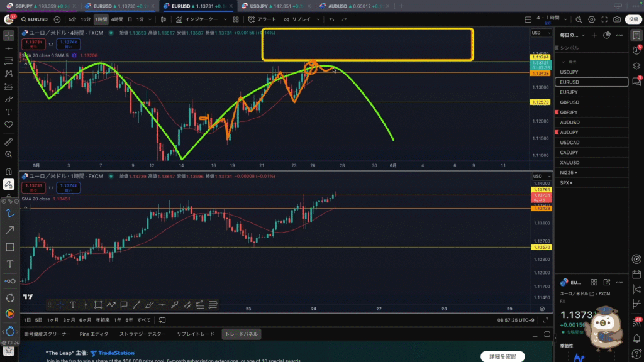This screenshot has height=362, width=644.
Task: Switch to the USDJPY browser tab
Action: coord(275,6)
